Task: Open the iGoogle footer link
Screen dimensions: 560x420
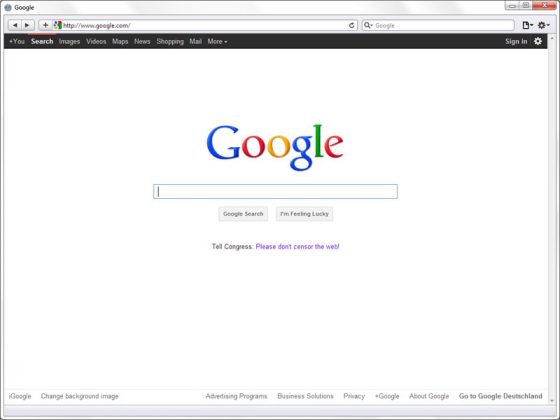Action: [20, 396]
